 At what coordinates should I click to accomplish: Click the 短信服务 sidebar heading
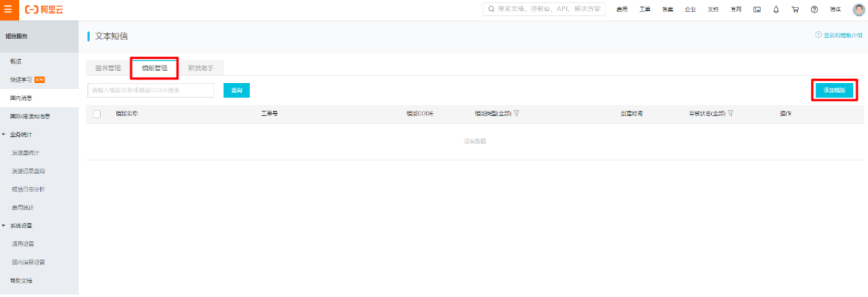(16, 35)
